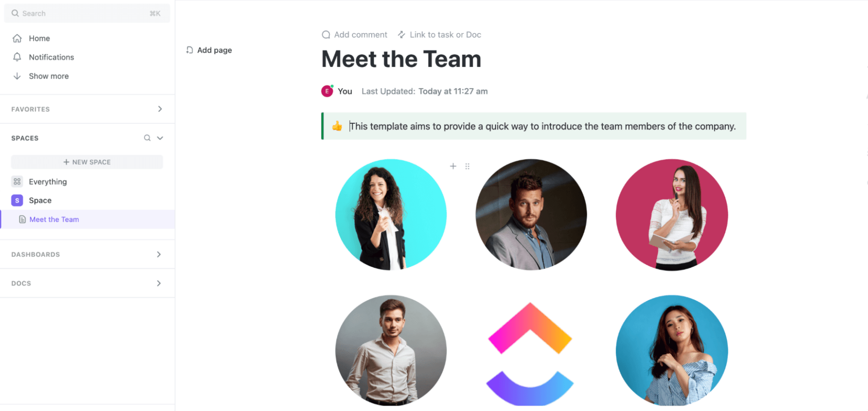Screen dimensions: 868x411
Task: Click the Link to task or Doc icon
Action: tap(401, 35)
